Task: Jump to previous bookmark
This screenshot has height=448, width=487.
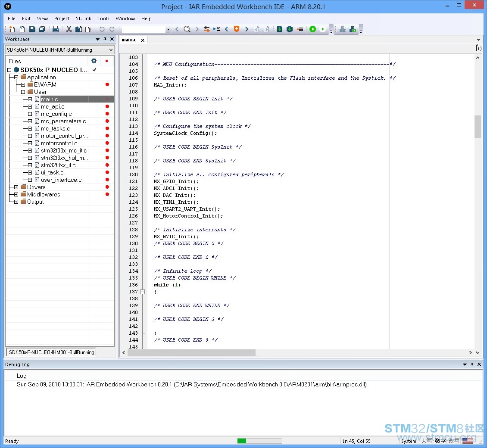Action: coord(226,29)
